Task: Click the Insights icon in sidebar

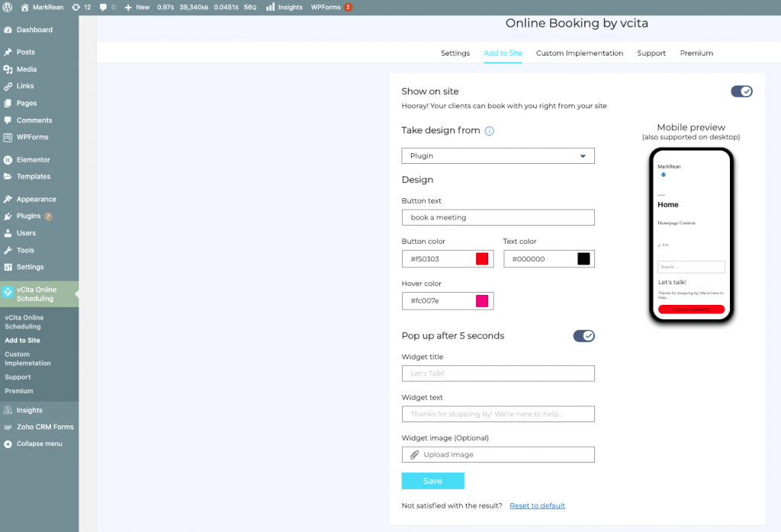Action: 8,411
